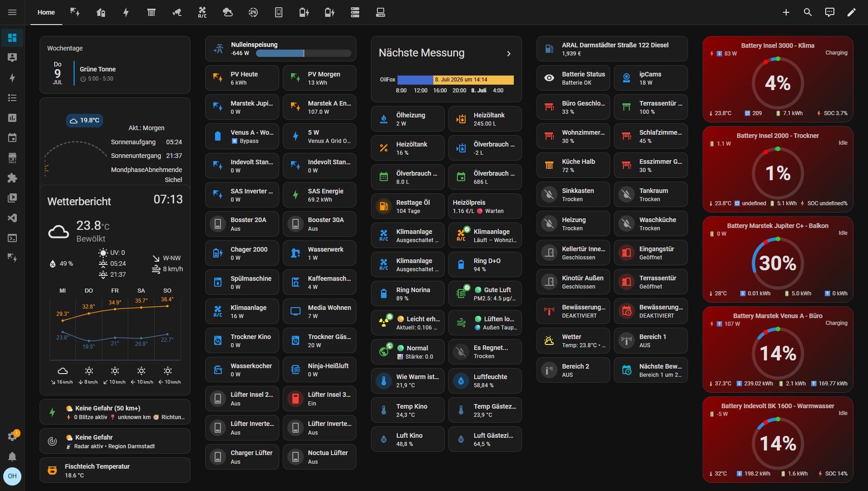This screenshot has width=868, height=491.
Task: Open the Heizölpreis tile
Action: (x=485, y=207)
